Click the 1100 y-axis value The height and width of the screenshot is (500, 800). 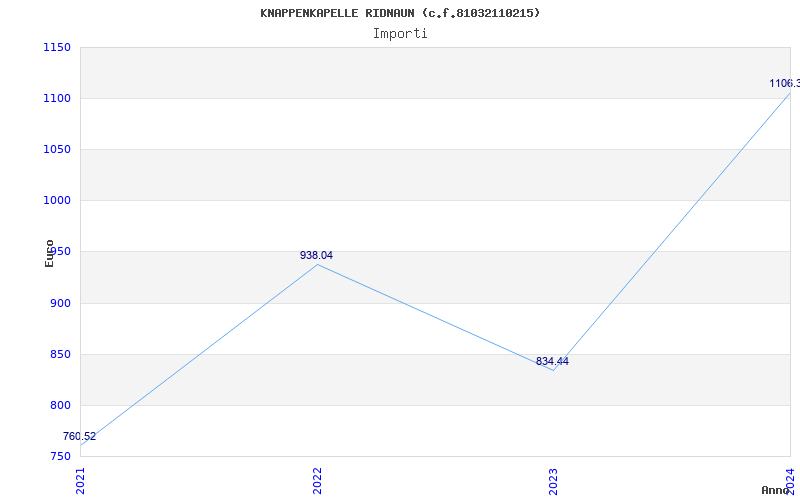tap(57, 98)
